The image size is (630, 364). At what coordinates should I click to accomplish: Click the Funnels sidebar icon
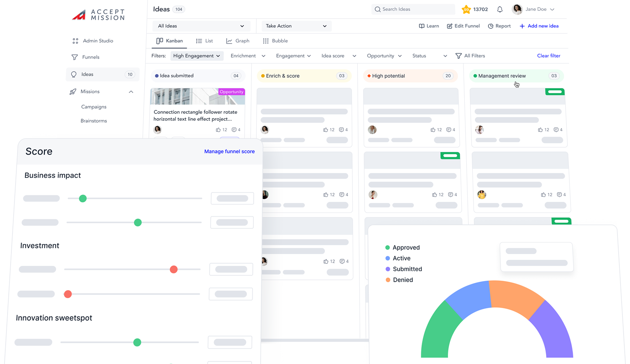coord(75,57)
